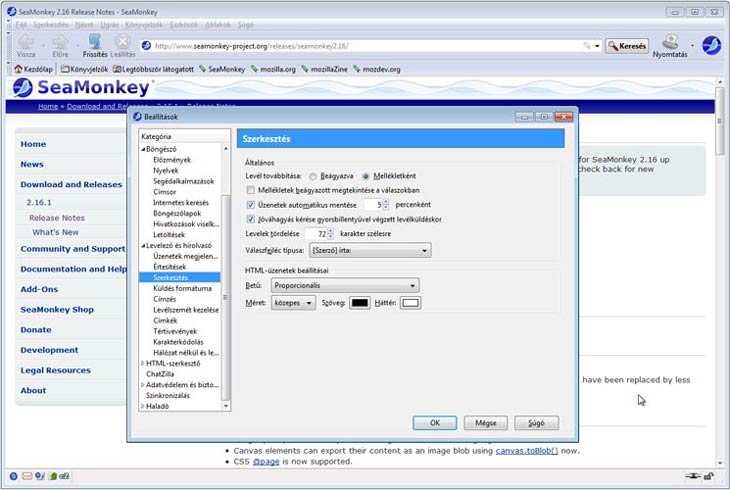Increase the autosave minutes with stepper up
The height and width of the screenshot is (490, 730).
click(x=385, y=202)
